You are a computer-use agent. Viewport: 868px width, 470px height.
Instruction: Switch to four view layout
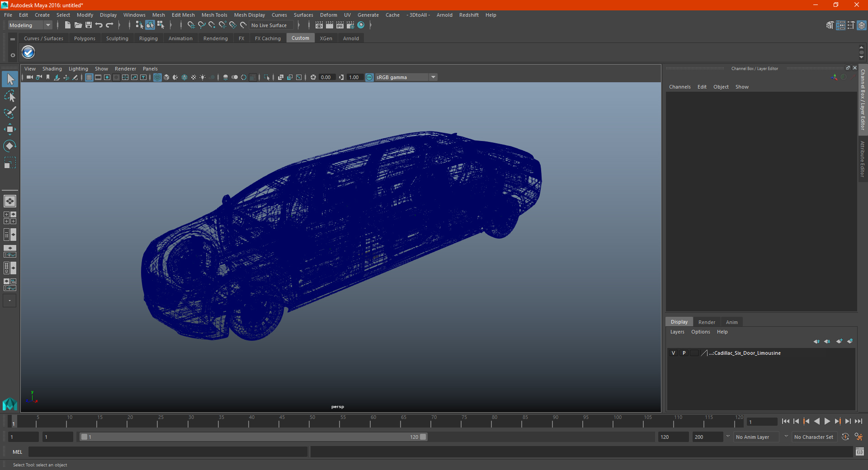(10, 218)
